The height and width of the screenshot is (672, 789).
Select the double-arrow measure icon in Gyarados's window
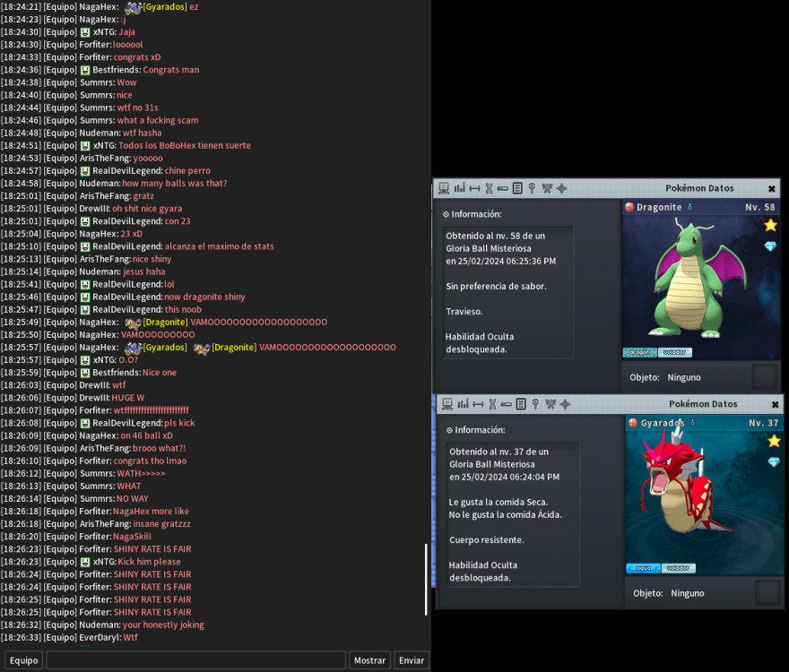(x=478, y=404)
